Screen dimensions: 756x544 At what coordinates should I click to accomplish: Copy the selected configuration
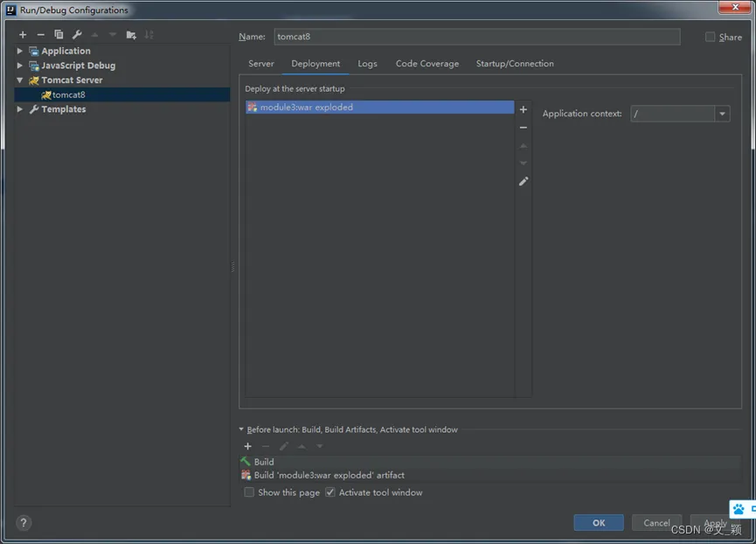(x=59, y=35)
